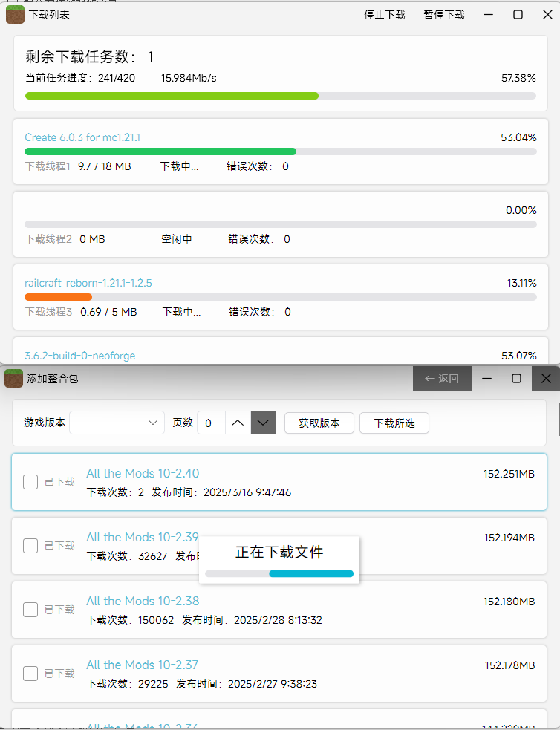Image resolution: width=560 pixels, height=730 pixels.
Task: Tick the All the Mods 10-2.38 checkbox
Action: [x=30, y=610]
